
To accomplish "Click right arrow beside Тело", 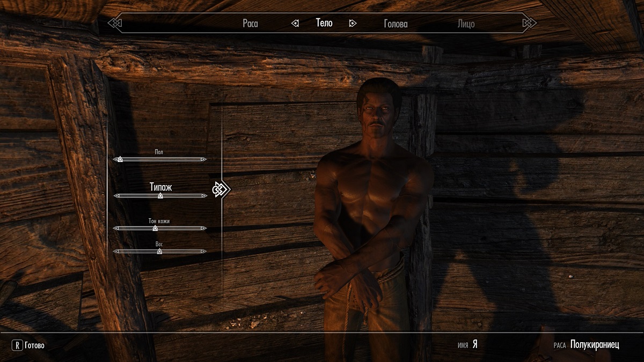I will [x=353, y=23].
